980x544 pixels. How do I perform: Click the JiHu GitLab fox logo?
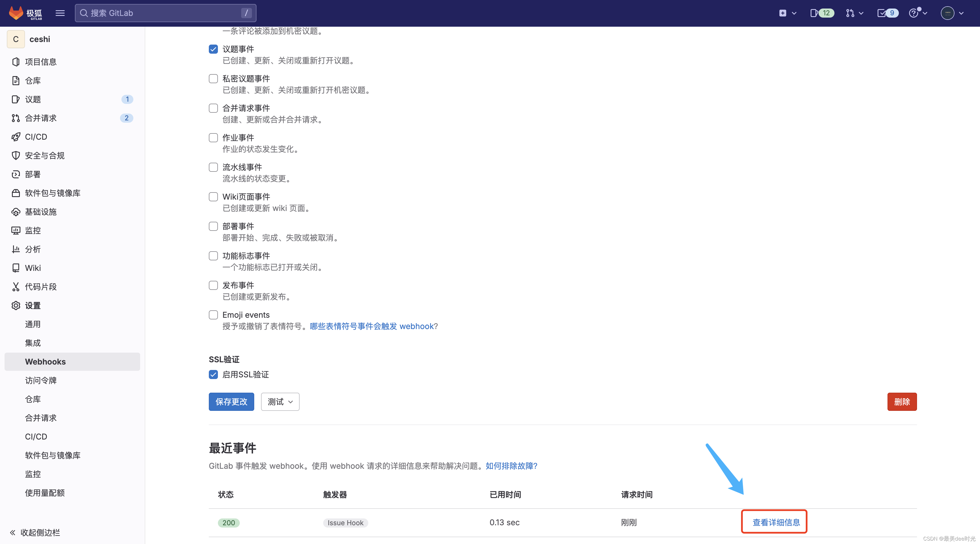[16, 13]
